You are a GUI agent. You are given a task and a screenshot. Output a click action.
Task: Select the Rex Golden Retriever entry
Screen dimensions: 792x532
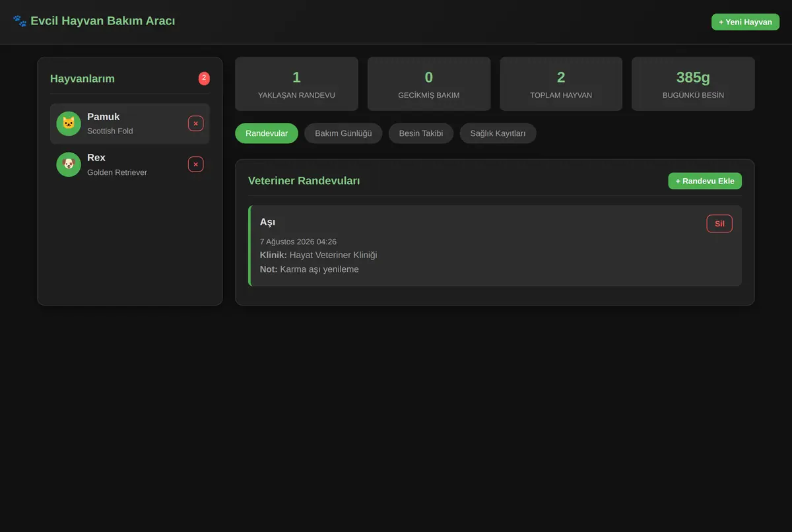point(130,164)
